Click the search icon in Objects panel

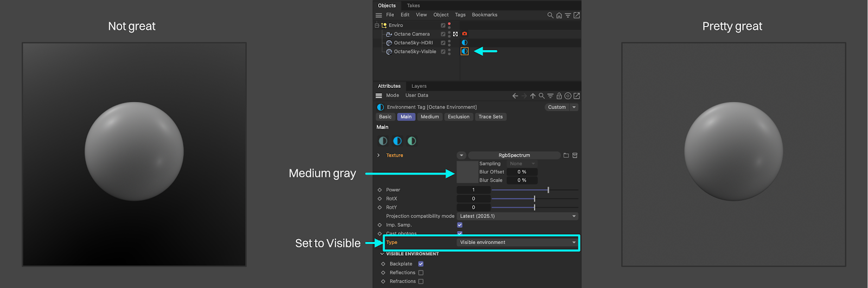point(550,15)
